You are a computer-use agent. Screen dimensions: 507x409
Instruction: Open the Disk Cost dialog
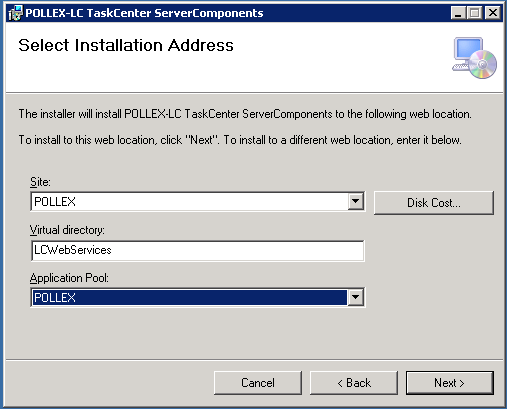click(434, 203)
